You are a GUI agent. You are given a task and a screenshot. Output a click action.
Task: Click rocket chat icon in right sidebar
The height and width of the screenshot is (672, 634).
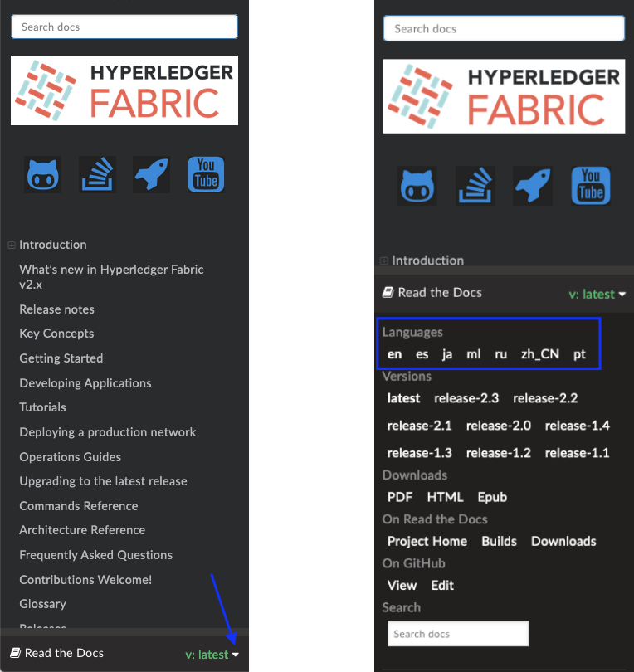(x=533, y=186)
